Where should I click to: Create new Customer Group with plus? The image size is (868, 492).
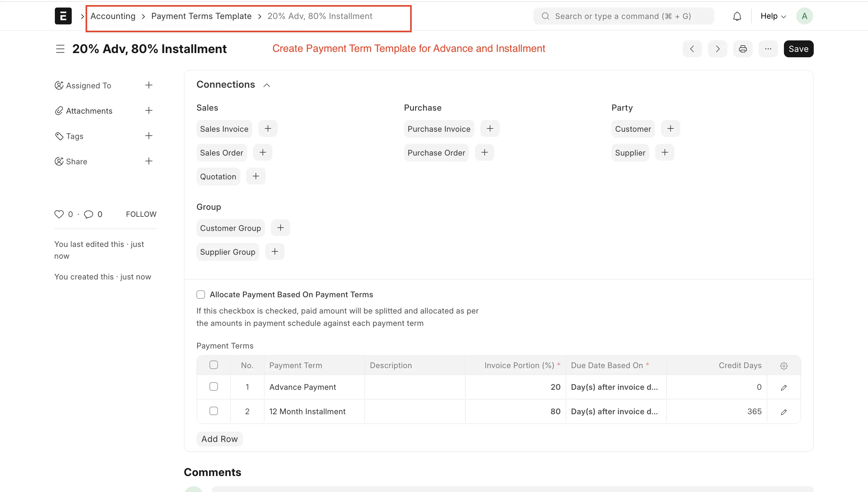(x=281, y=228)
